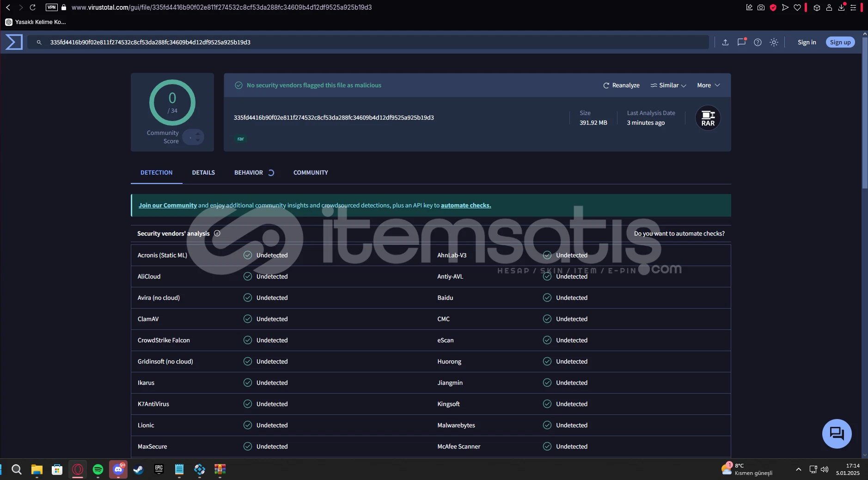Image resolution: width=868 pixels, height=480 pixels.
Task: Click Undetected result for Kingsoft
Action: [565, 404]
